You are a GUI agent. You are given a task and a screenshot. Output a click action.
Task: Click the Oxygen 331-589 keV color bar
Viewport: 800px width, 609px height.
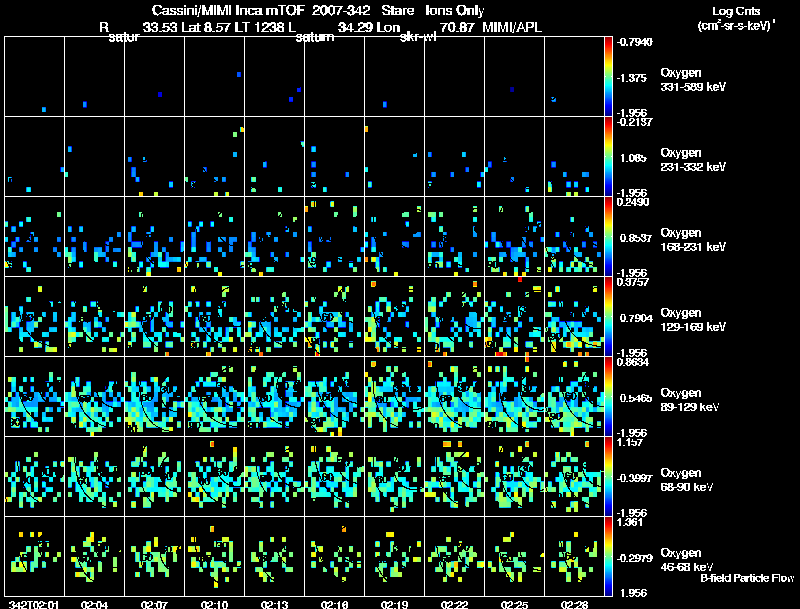click(x=609, y=76)
